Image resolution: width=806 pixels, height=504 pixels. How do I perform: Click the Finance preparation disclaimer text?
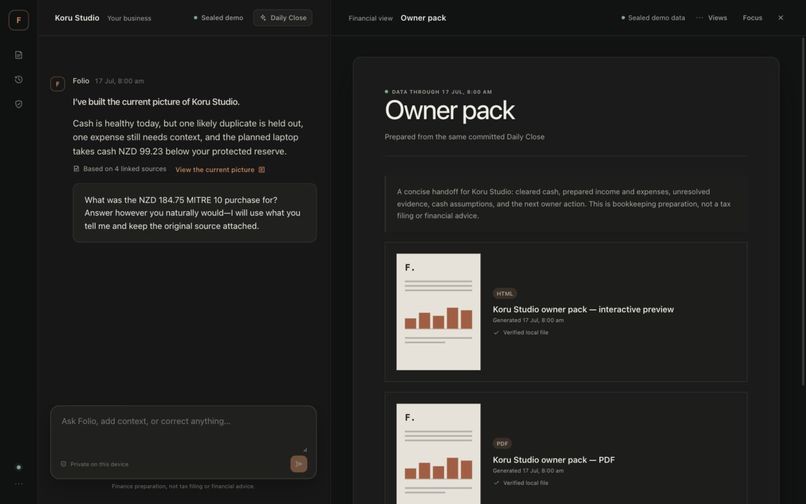pyautogui.click(x=182, y=486)
